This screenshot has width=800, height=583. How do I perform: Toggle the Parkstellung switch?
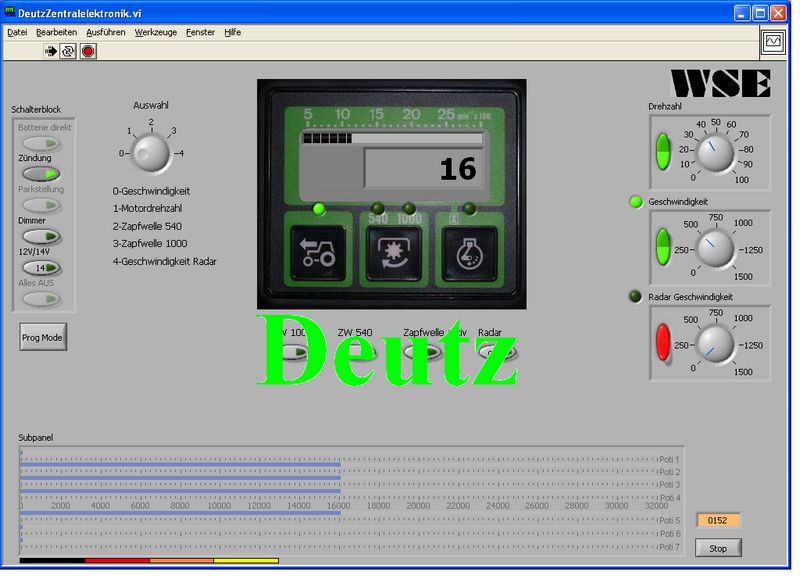pos(42,206)
